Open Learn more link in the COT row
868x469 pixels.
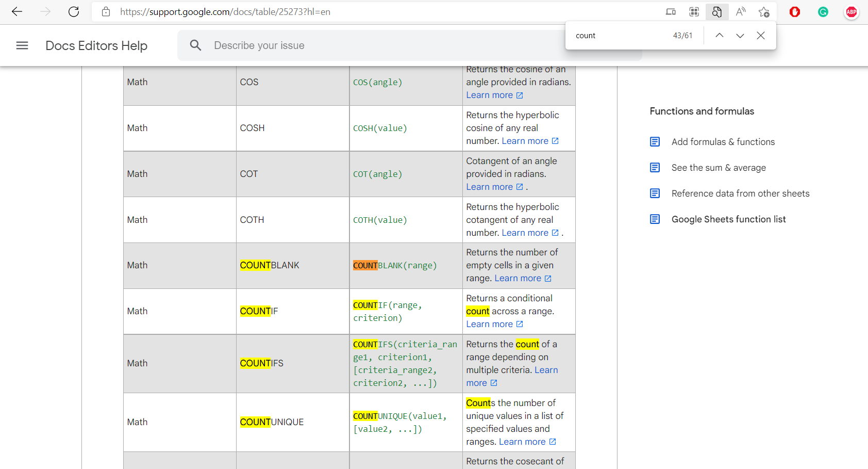point(495,187)
